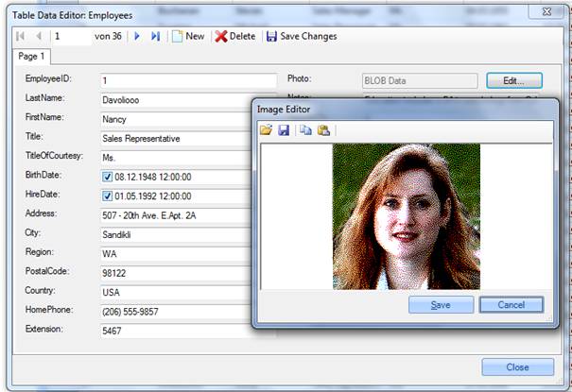
Task: Click Save in Image Editor
Action: point(441,304)
